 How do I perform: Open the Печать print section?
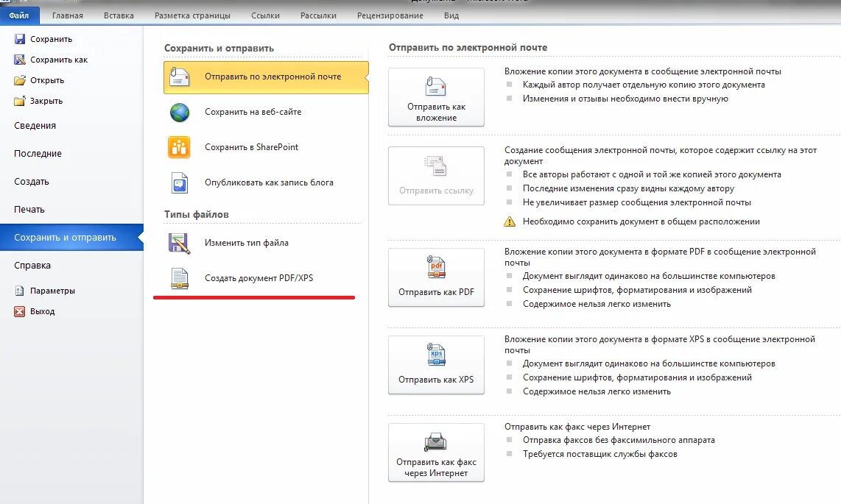point(29,210)
